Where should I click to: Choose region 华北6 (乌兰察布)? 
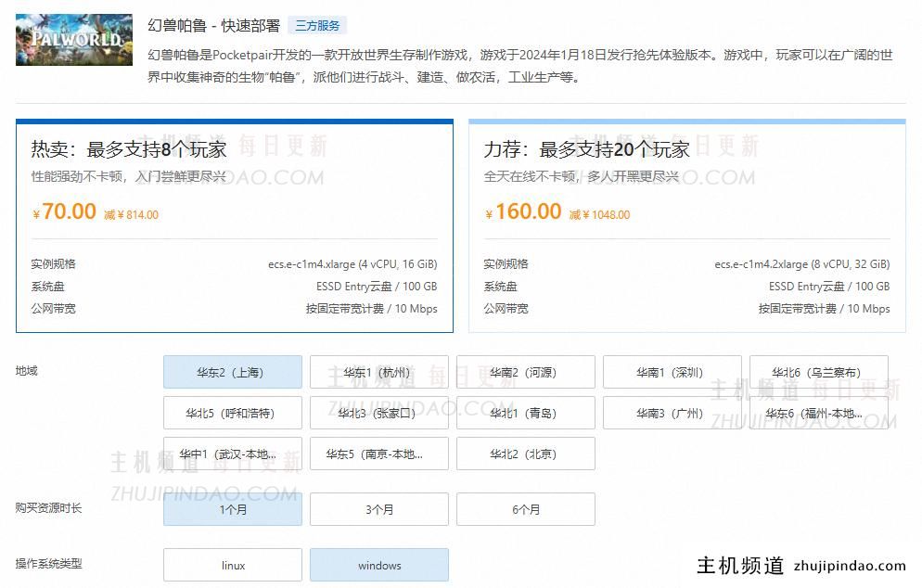[x=819, y=372]
